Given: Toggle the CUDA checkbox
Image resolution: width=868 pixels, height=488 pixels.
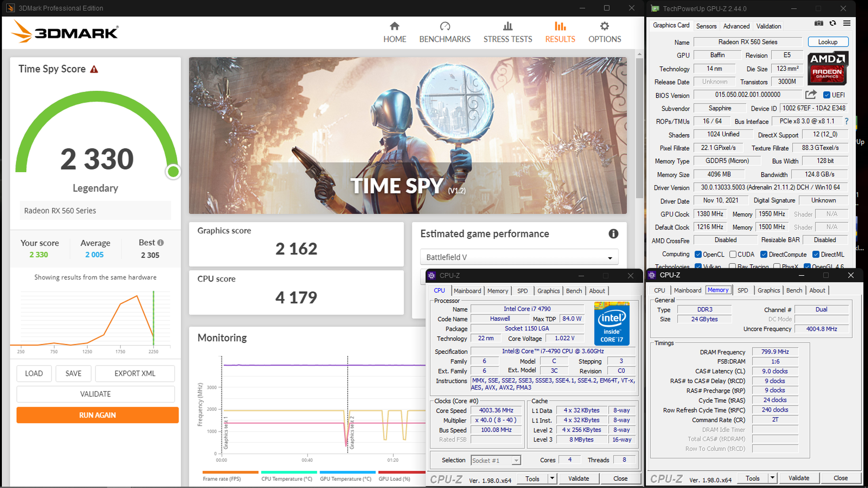Looking at the screenshot, I should coord(733,254).
